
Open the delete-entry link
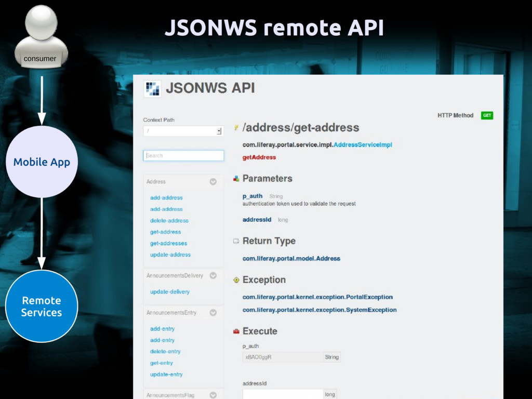[165, 352]
